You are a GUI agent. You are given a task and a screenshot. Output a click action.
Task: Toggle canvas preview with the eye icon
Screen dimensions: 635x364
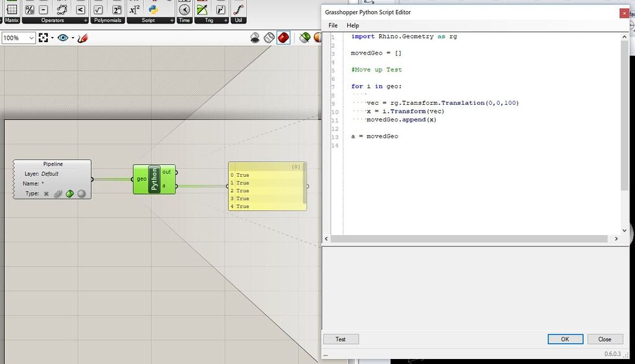[x=62, y=37]
